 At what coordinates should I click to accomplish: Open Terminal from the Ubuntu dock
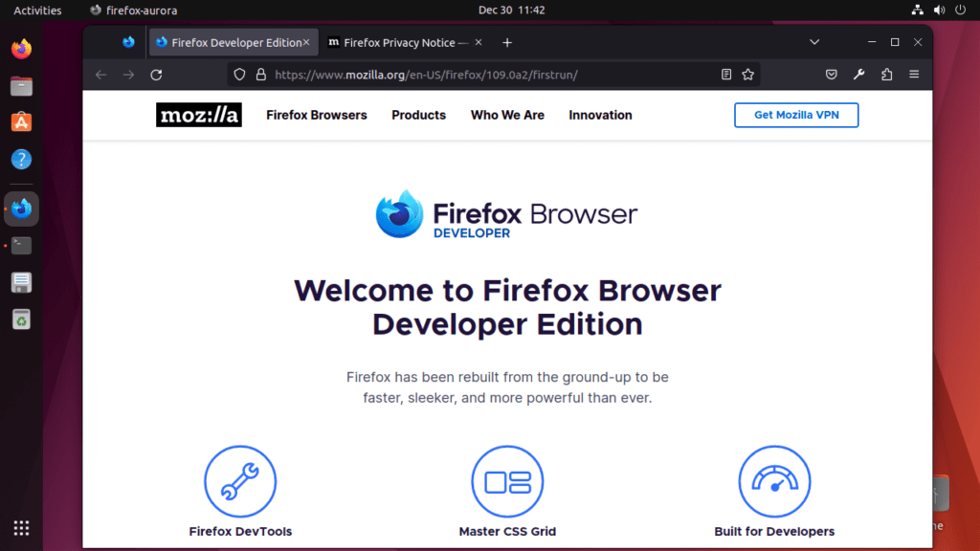(x=21, y=246)
